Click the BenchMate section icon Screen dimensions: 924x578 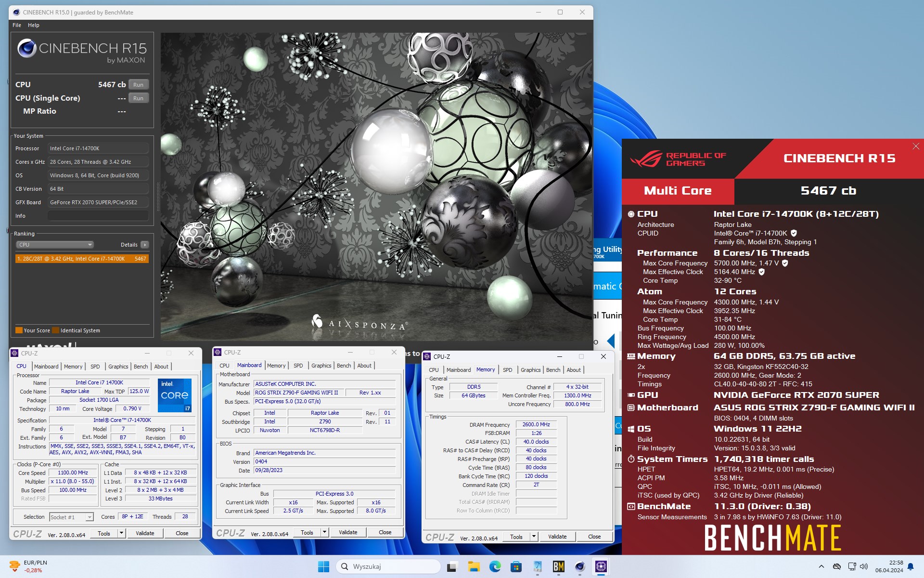click(631, 506)
